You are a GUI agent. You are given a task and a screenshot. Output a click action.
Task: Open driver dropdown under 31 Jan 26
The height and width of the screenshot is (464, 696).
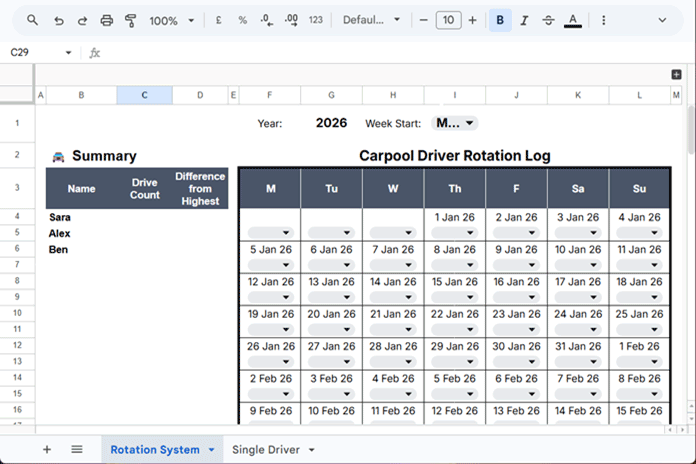(x=578, y=361)
